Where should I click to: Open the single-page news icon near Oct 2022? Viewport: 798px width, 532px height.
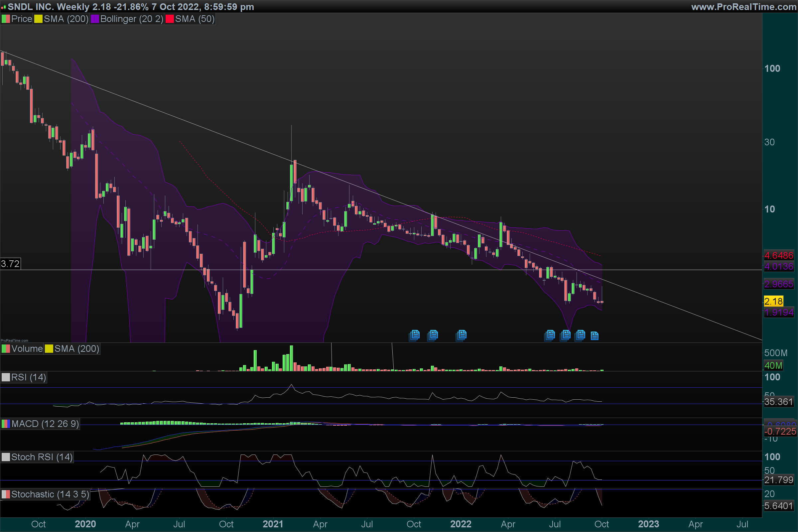click(x=595, y=336)
